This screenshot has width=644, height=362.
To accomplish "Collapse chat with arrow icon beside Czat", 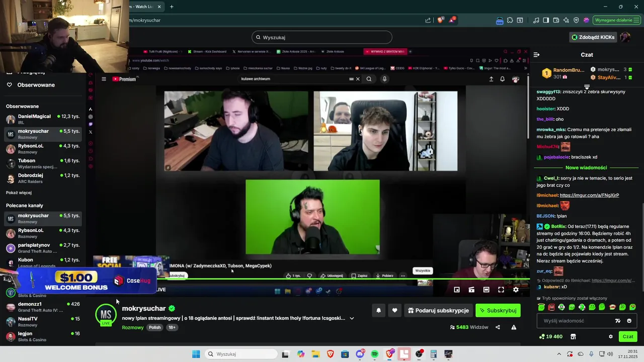I will coord(536,54).
